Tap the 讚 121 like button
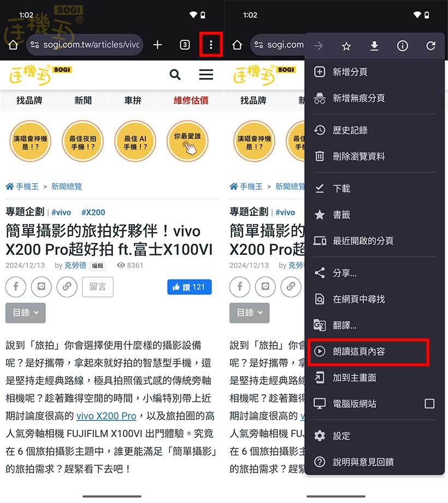The height and width of the screenshot is (503, 448). (189, 286)
